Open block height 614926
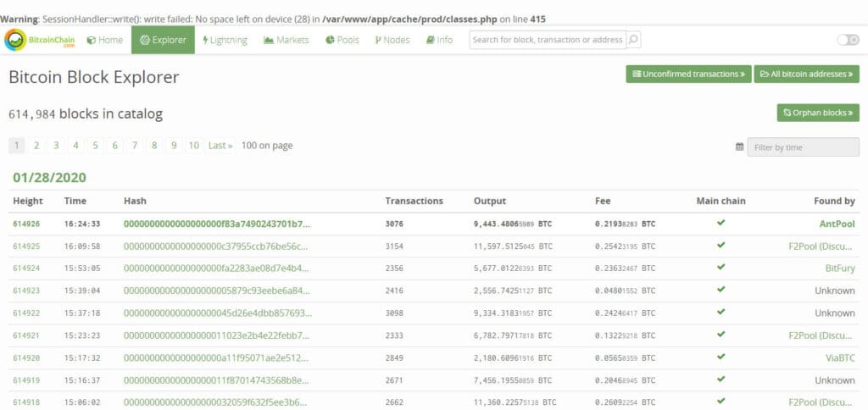 coord(26,224)
